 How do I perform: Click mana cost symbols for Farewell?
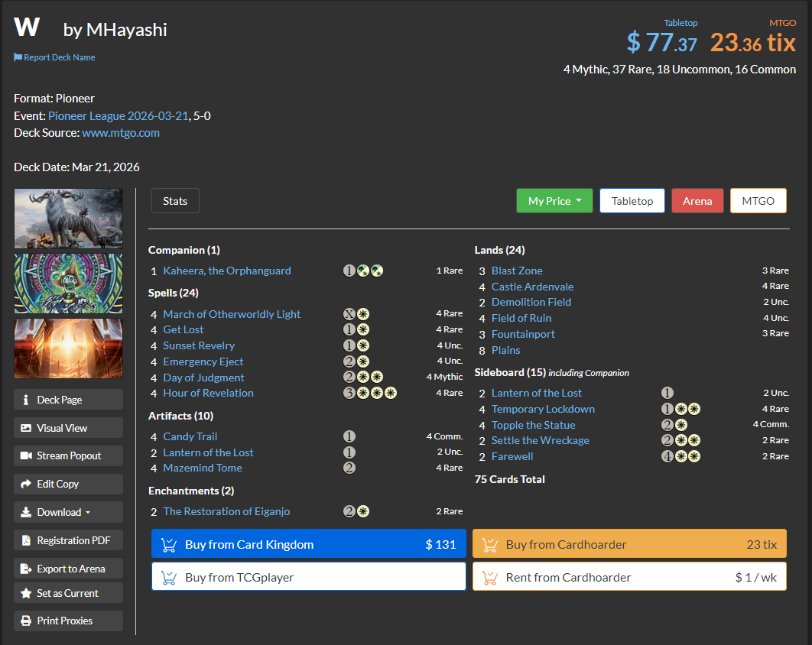point(681,456)
